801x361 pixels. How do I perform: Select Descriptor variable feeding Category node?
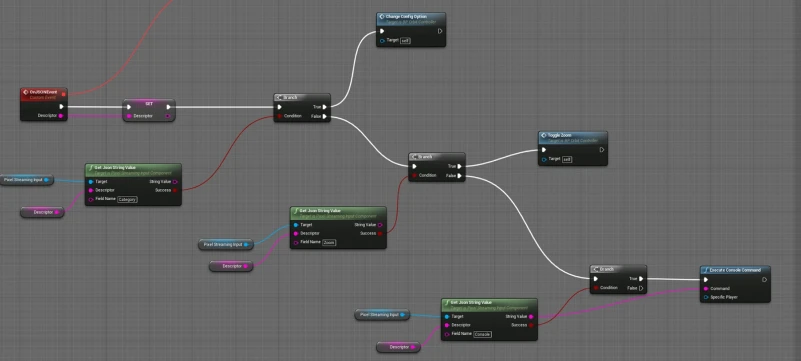pos(42,212)
